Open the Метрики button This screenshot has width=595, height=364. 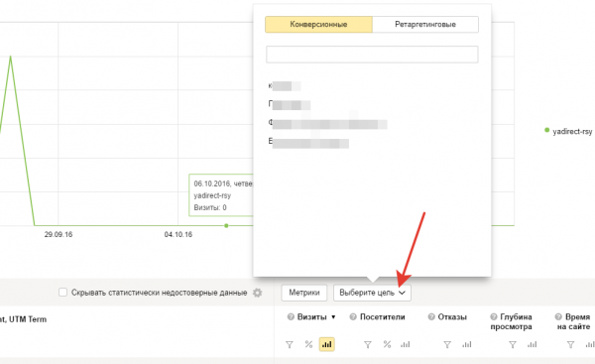[x=304, y=293]
